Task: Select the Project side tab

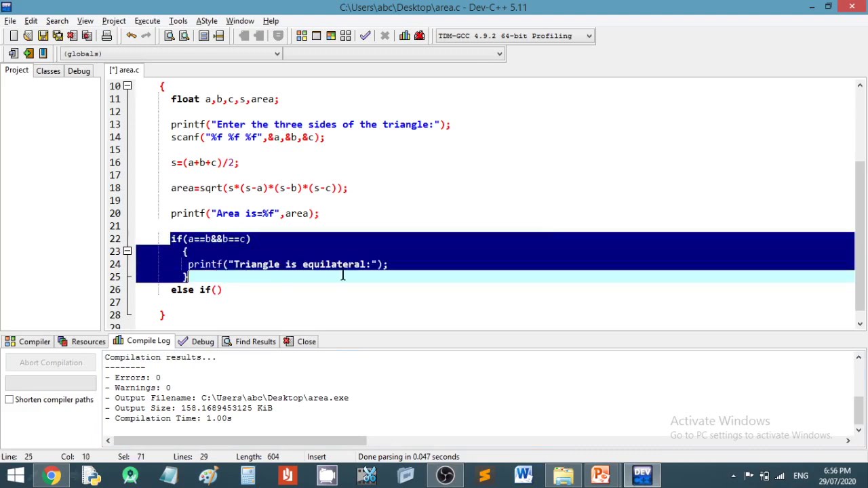Action: tap(17, 70)
